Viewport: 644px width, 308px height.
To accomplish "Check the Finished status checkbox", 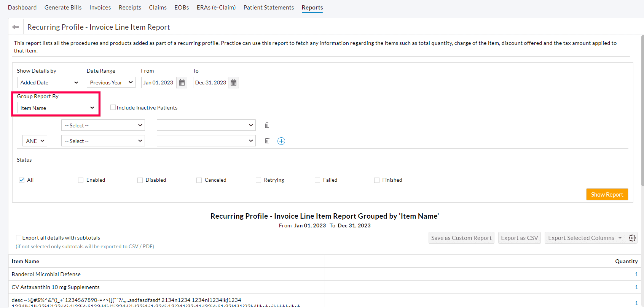I will [377, 180].
